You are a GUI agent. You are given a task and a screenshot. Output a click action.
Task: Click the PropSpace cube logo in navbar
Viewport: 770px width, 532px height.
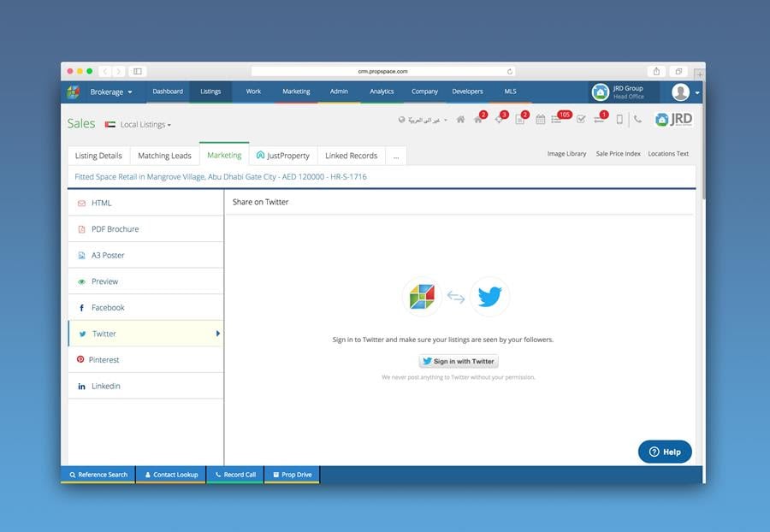[x=74, y=92]
